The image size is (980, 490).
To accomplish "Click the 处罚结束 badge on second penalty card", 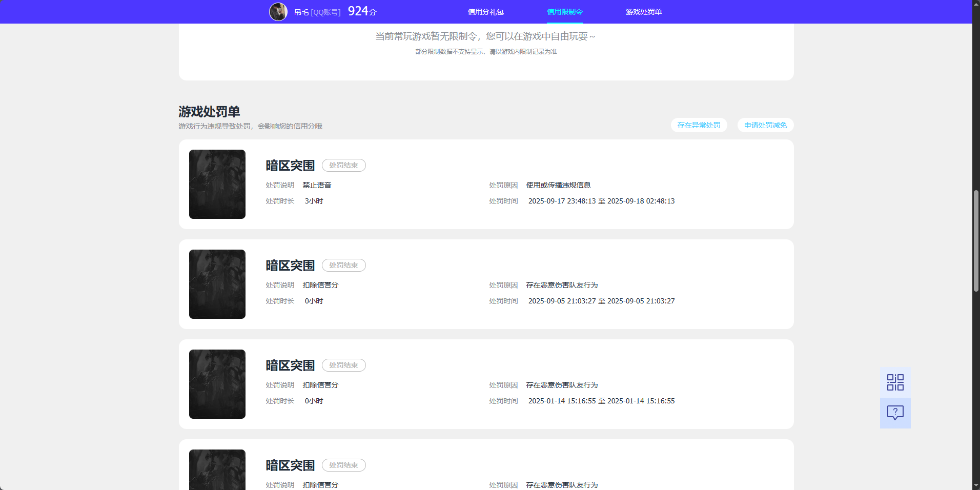I will point(343,265).
